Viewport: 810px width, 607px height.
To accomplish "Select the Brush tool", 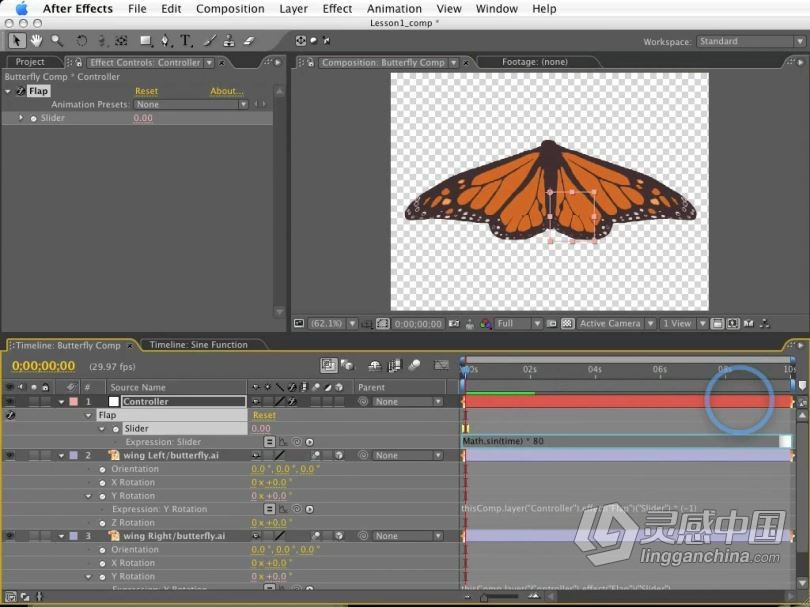I will (209, 41).
